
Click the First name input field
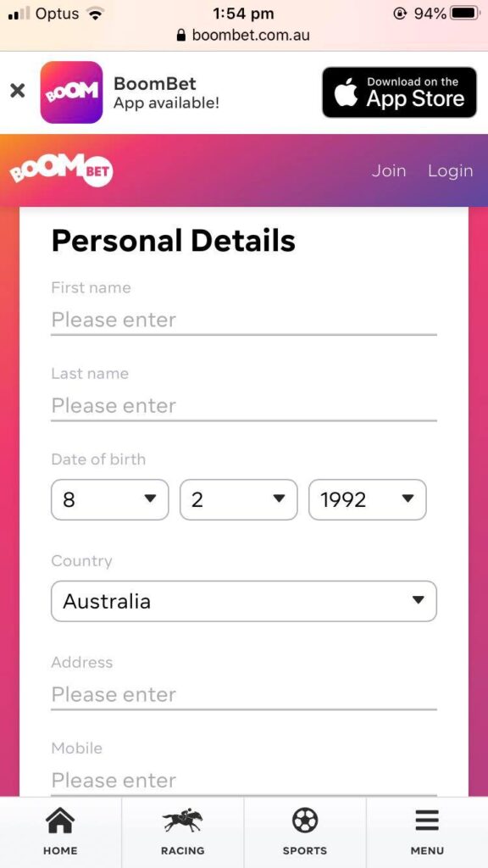point(243,320)
